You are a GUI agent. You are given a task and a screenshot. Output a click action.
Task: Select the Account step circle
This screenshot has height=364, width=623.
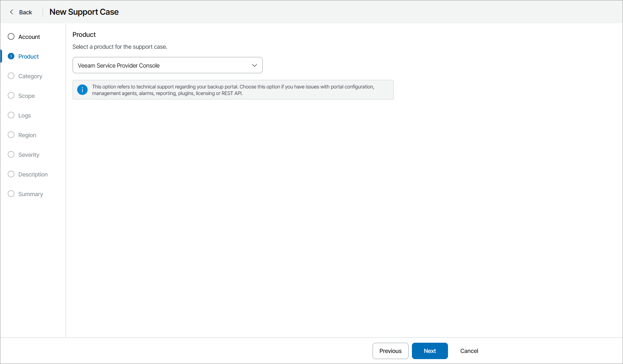[x=11, y=37]
